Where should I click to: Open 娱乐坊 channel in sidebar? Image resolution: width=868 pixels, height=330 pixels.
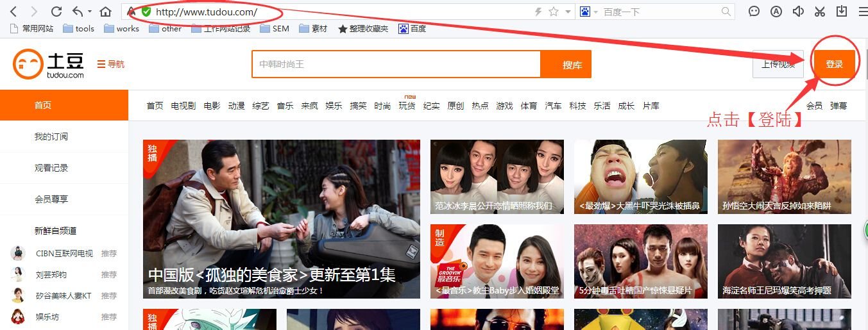(47, 317)
